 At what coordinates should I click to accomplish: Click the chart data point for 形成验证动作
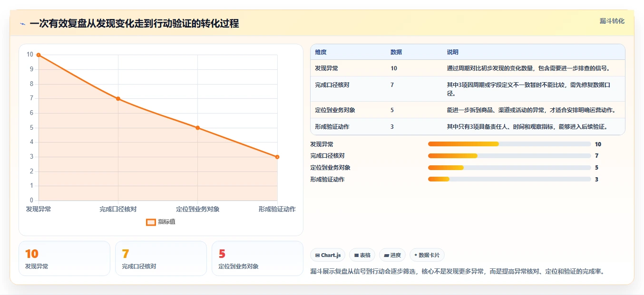[277, 157]
